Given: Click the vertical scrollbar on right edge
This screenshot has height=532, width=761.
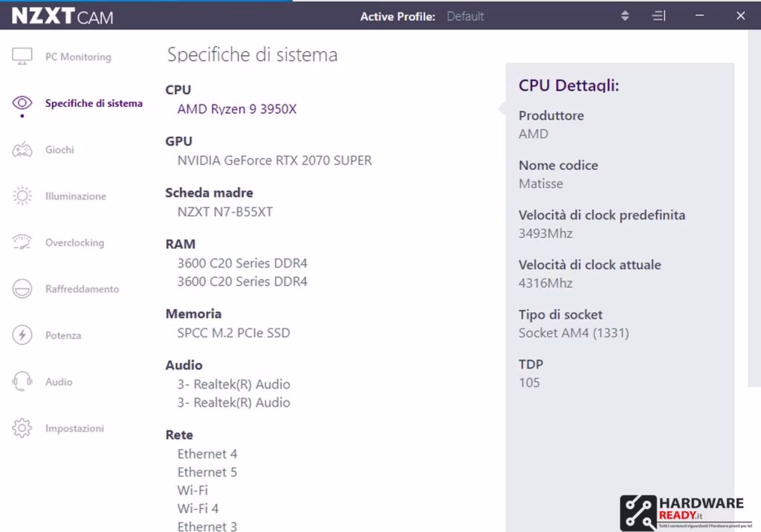Looking at the screenshot, I should tap(754, 209).
